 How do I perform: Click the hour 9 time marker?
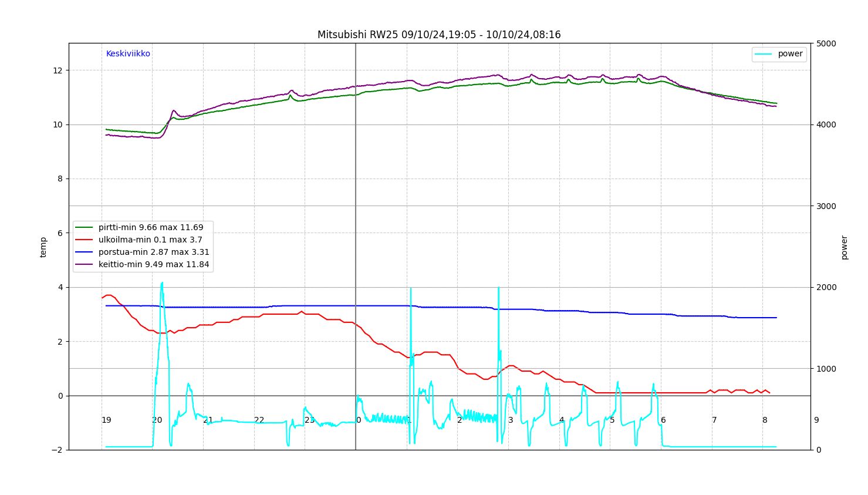pos(816,420)
